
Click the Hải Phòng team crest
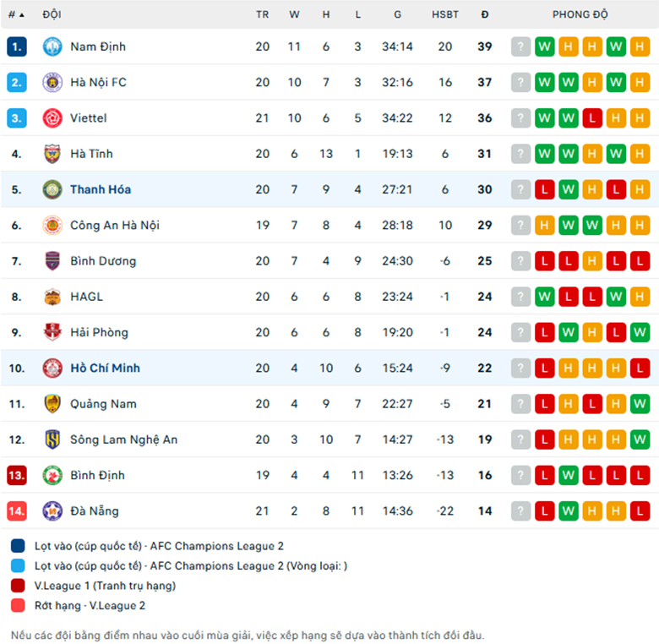(x=52, y=332)
